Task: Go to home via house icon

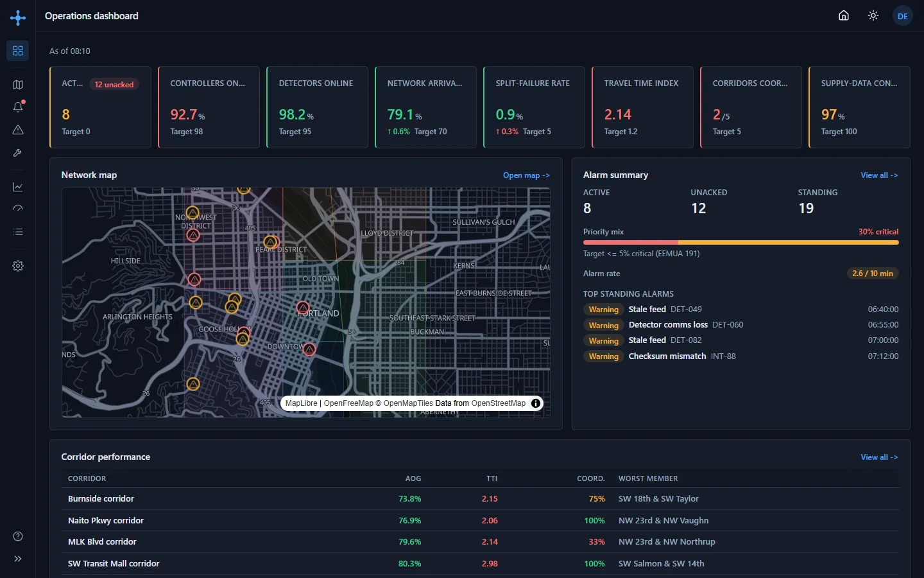Action: pyautogui.click(x=844, y=15)
